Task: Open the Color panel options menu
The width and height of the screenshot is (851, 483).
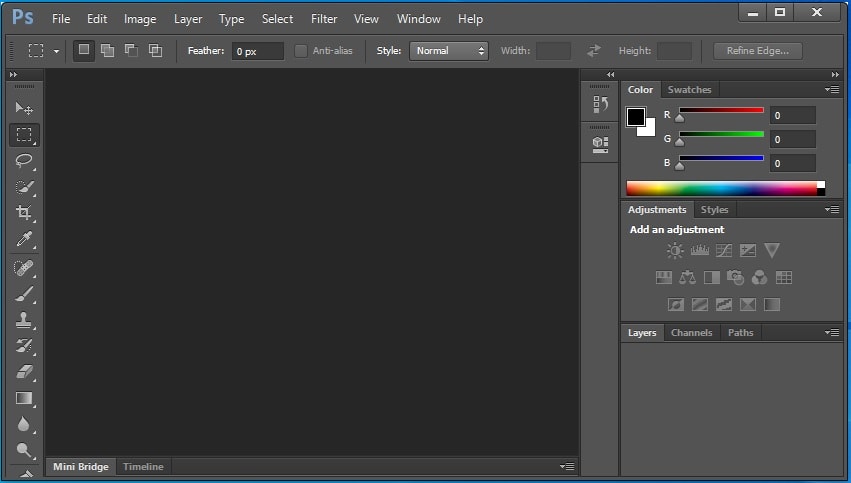Action: pos(832,90)
